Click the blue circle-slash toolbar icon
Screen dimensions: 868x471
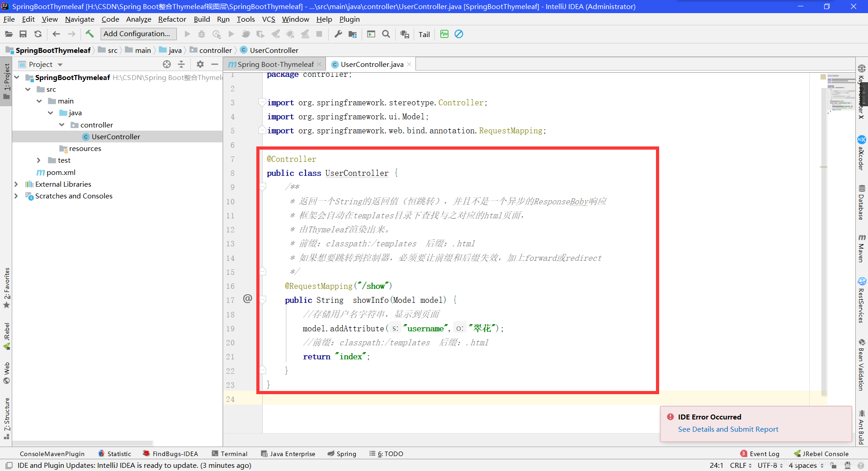pyautogui.click(x=459, y=34)
